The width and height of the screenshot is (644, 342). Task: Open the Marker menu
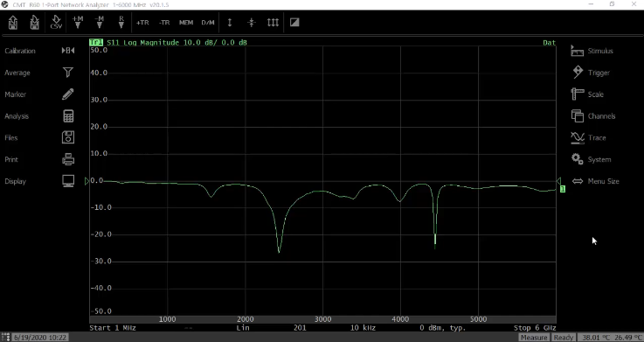click(x=15, y=94)
